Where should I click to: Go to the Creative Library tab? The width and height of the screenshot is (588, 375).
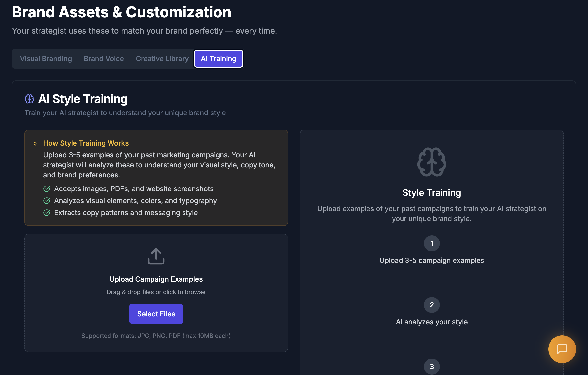pos(162,59)
